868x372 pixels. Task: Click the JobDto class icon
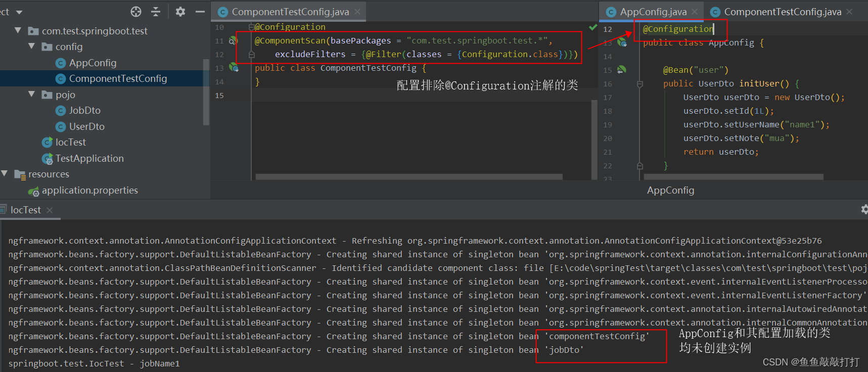[x=61, y=111]
